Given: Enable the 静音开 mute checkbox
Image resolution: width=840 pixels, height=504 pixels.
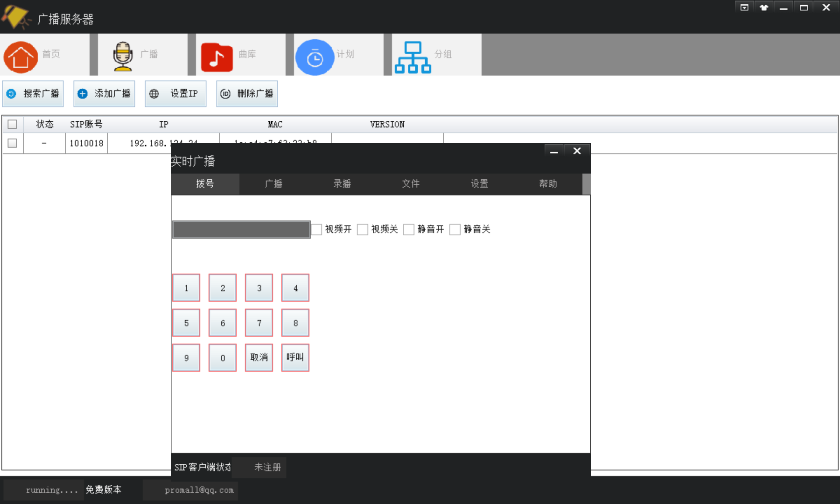Looking at the screenshot, I should tap(409, 229).
